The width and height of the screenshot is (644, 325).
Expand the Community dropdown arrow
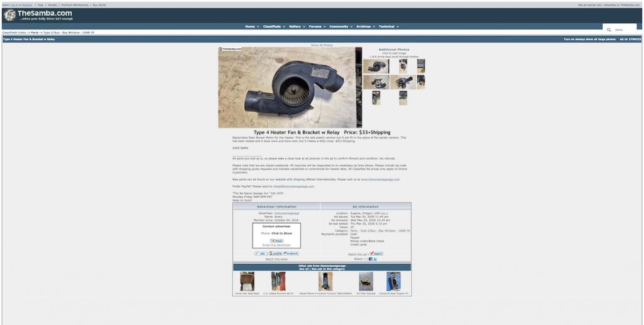tap(351, 27)
